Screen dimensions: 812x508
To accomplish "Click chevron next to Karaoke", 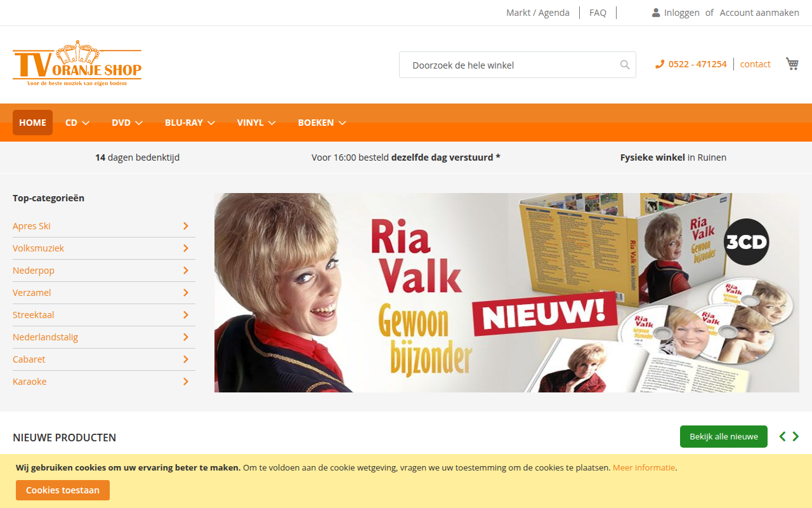I will click(186, 382).
